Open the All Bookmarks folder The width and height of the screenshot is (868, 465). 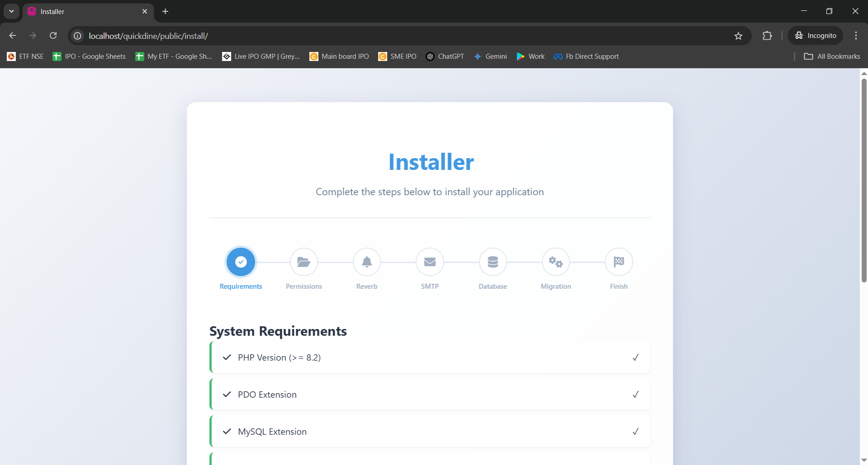click(832, 56)
